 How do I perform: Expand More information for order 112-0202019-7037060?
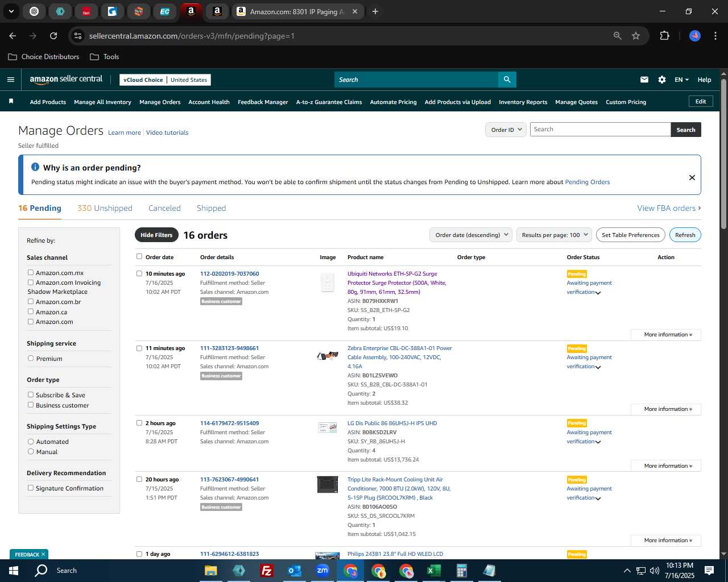pos(666,335)
